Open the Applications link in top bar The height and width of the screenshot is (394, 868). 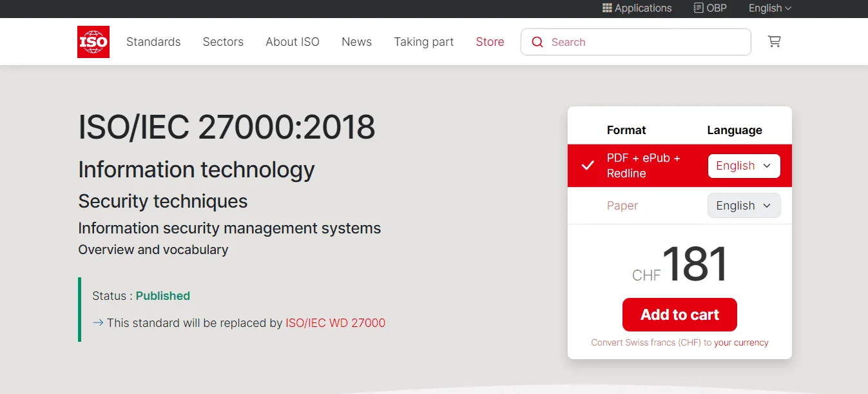pos(637,8)
